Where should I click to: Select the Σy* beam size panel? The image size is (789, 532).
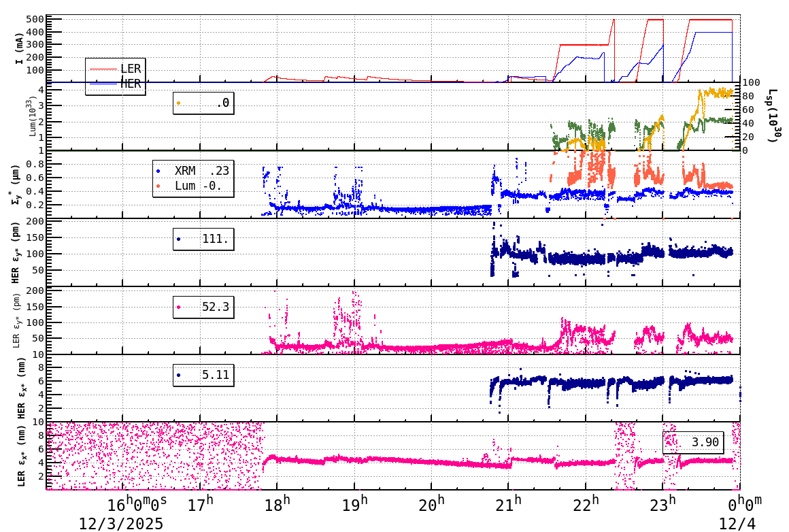pos(394,184)
